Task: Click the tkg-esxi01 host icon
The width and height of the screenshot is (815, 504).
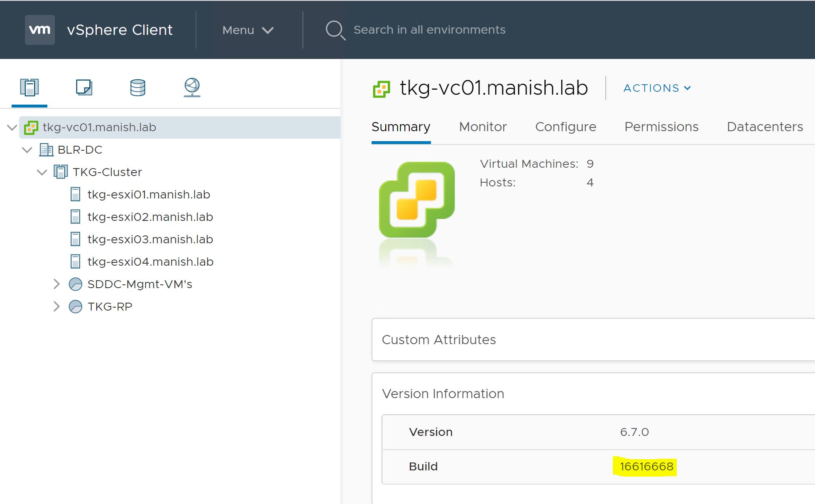Action: pyautogui.click(x=75, y=194)
